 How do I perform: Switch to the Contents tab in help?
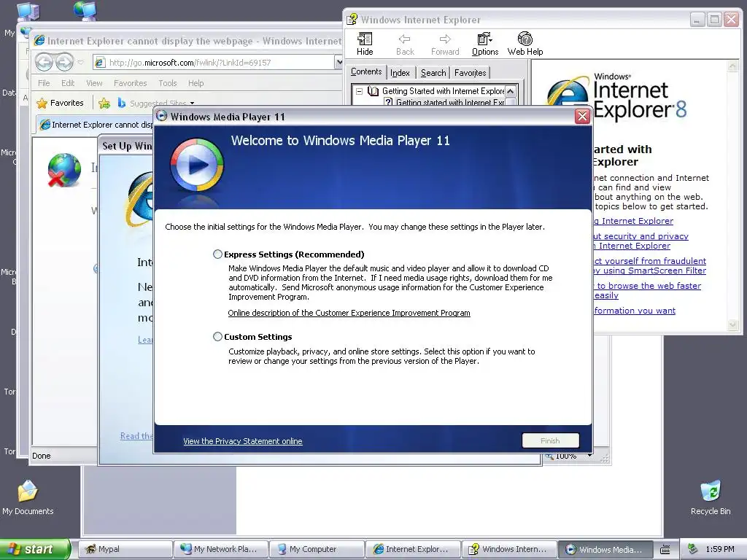366,72
